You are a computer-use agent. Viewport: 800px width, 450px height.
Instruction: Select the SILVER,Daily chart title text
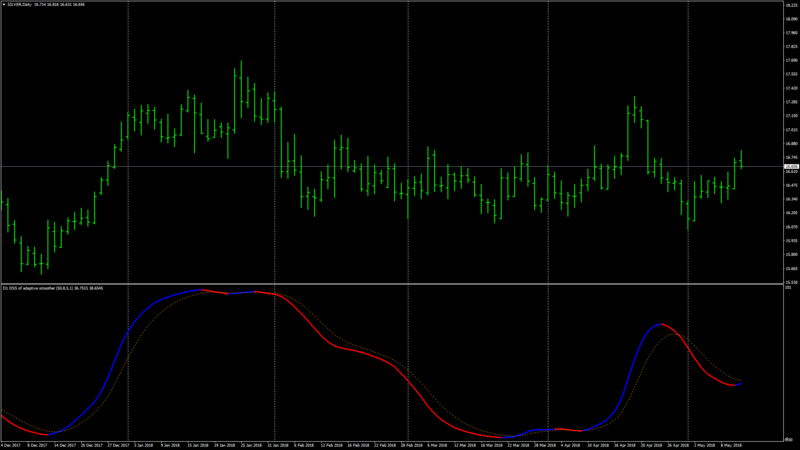pyautogui.click(x=20, y=5)
